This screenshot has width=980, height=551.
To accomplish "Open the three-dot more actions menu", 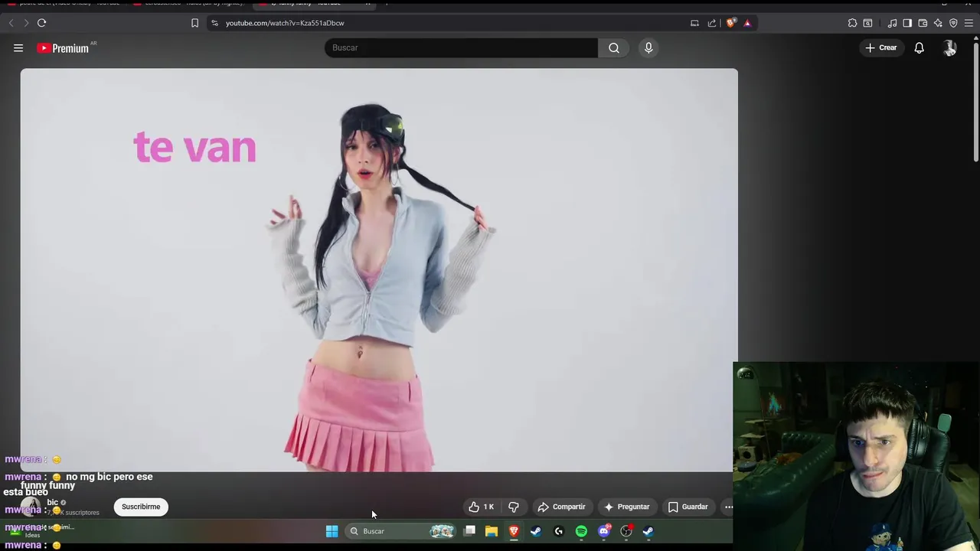I will (728, 507).
